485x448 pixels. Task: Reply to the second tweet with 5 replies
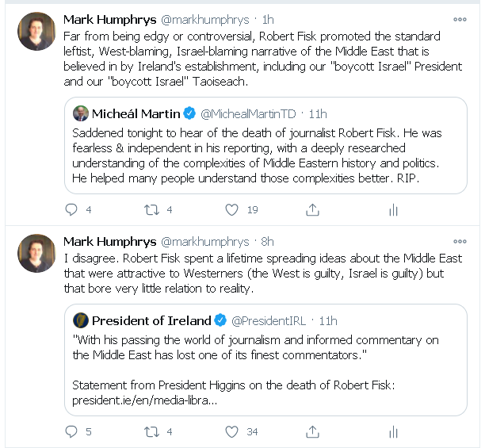[71, 432]
